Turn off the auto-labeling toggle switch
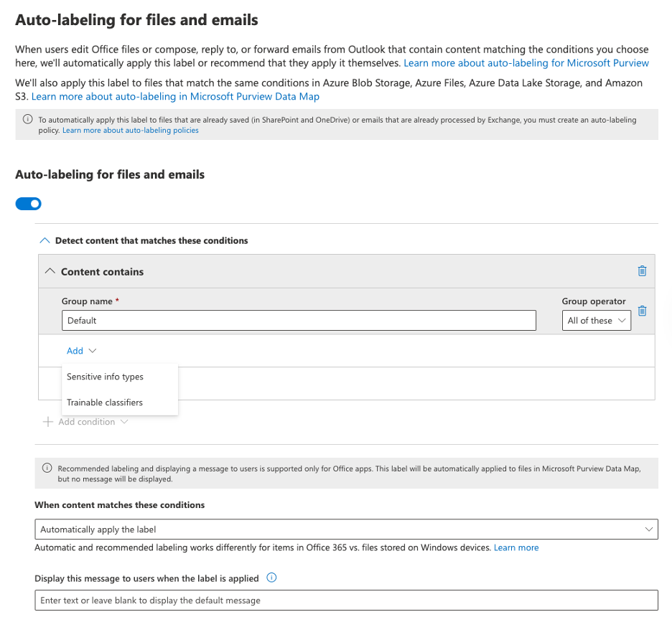The height and width of the screenshot is (617, 672). tap(29, 204)
